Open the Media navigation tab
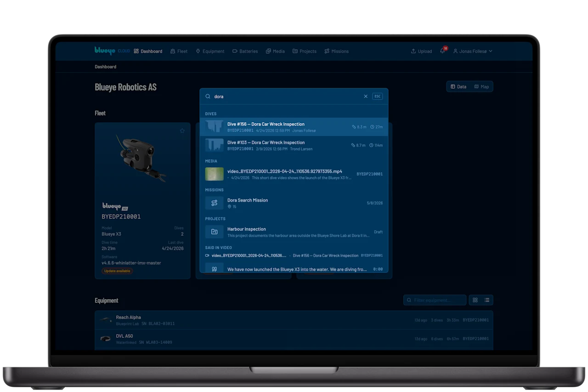Image resolution: width=588 pixels, height=392 pixels. tap(275, 51)
